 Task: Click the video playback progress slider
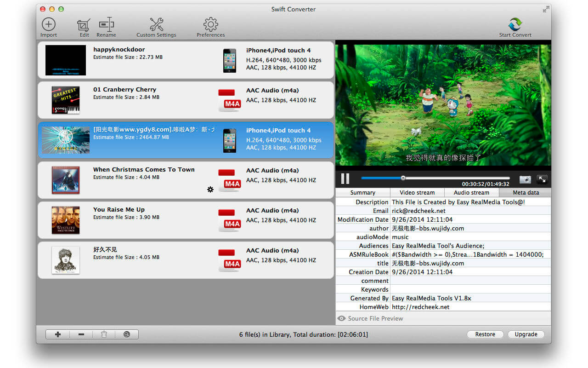pyautogui.click(x=435, y=178)
